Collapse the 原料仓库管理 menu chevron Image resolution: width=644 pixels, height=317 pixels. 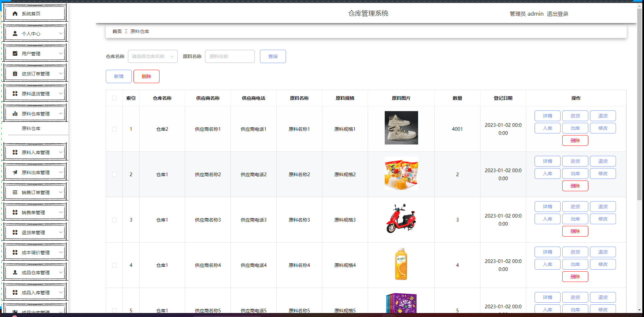tap(61, 113)
